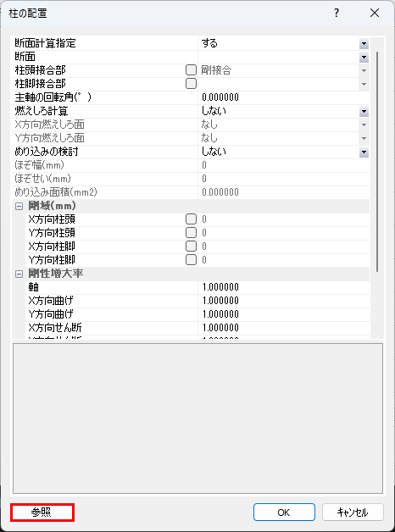The height and width of the screenshot is (532, 395).
Task: Click the help question mark icon
Action: (336, 14)
